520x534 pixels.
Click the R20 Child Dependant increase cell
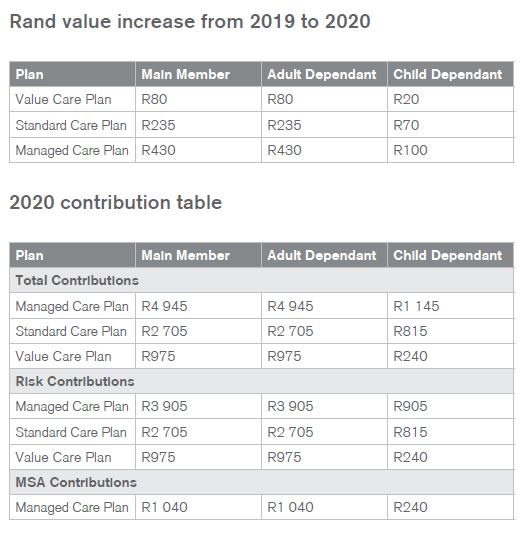point(450,99)
